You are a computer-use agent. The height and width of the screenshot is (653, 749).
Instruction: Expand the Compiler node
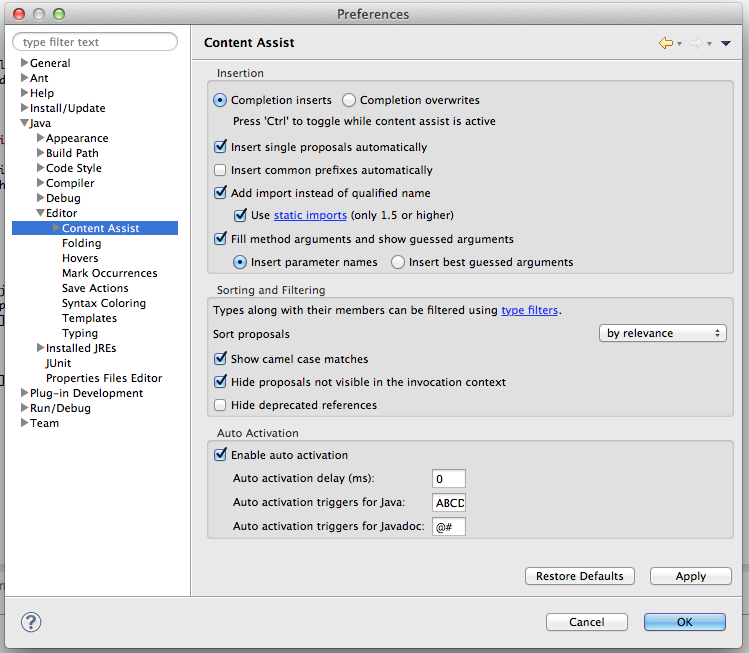[x=41, y=182]
